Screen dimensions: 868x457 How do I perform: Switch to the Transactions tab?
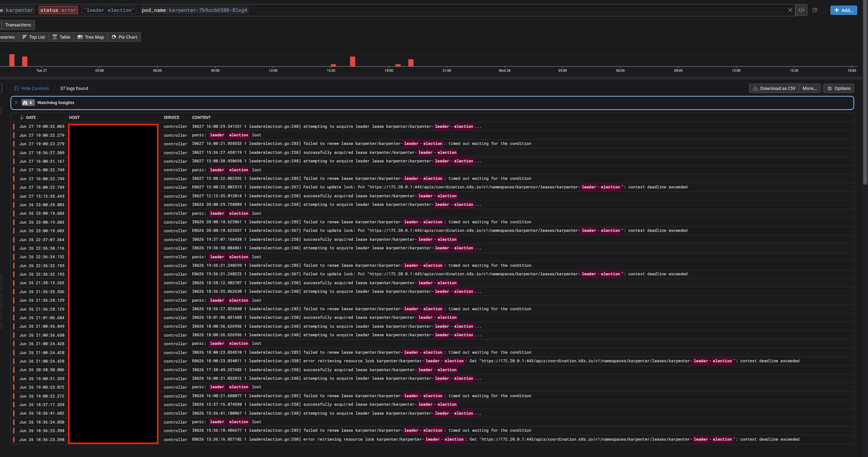click(18, 25)
